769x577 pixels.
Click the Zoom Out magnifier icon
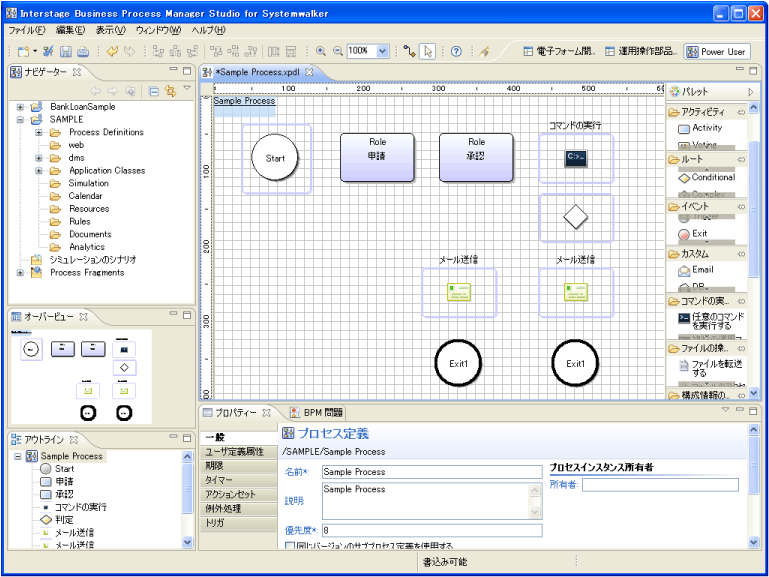[338, 51]
